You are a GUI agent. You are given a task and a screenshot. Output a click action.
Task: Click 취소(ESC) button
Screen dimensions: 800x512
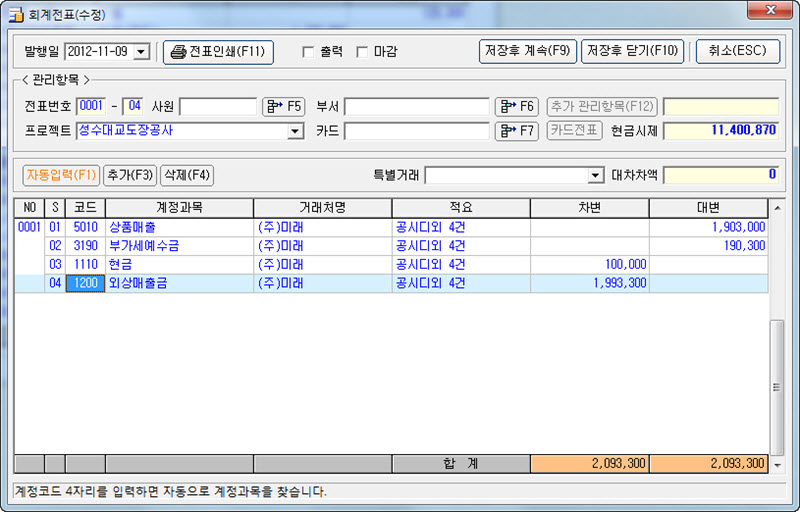point(738,52)
